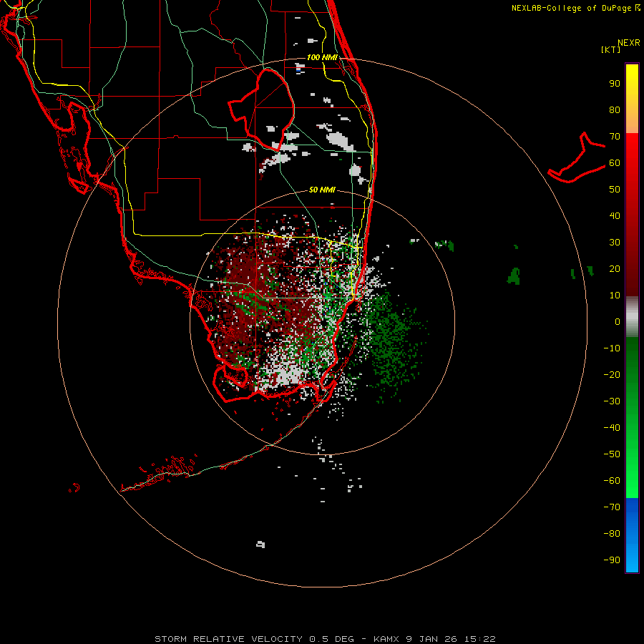The height and width of the screenshot is (644, 644).
Task: Select the -70 tick label
Action: click(612, 507)
